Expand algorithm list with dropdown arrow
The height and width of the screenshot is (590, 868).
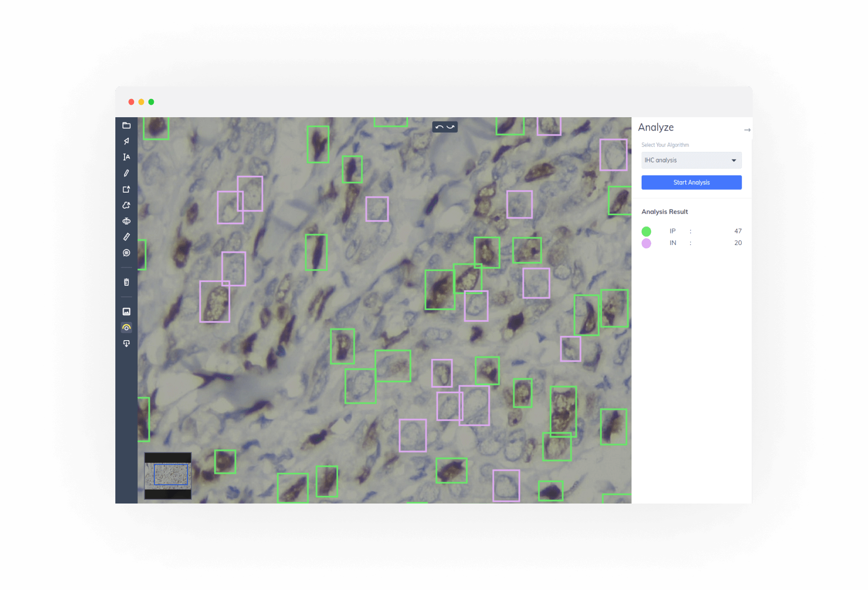733,160
